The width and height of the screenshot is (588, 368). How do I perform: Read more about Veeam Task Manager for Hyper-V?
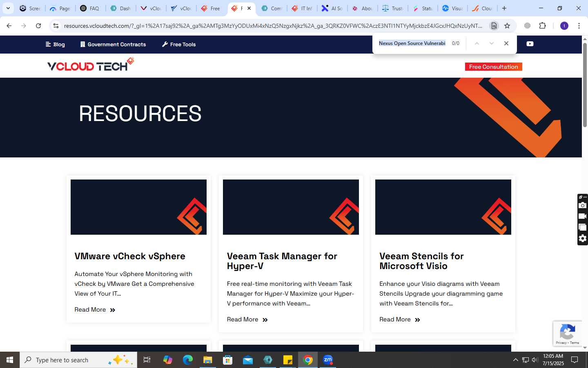point(247,320)
